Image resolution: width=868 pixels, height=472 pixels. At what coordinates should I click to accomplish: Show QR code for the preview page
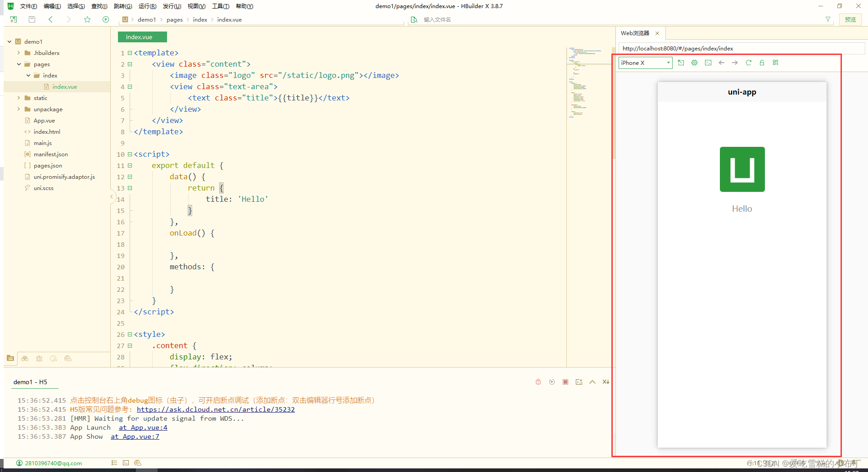click(775, 63)
